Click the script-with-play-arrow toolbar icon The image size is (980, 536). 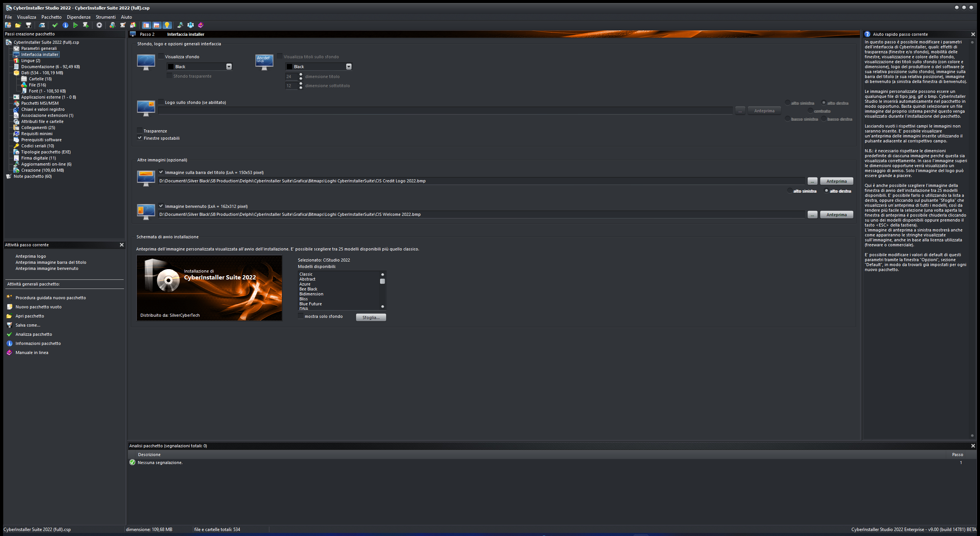point(86,25)
